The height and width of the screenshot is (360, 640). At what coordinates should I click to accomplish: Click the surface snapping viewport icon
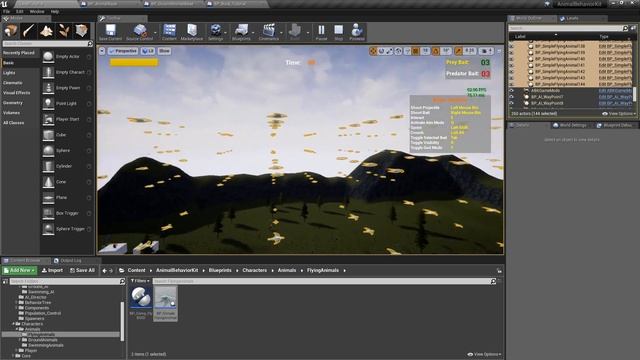click(x=407, y=51)
